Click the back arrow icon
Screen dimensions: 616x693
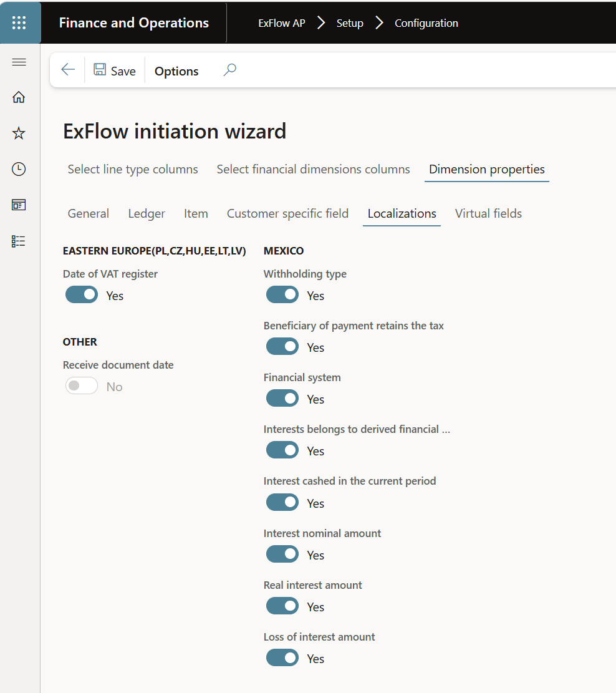point(67,69)
